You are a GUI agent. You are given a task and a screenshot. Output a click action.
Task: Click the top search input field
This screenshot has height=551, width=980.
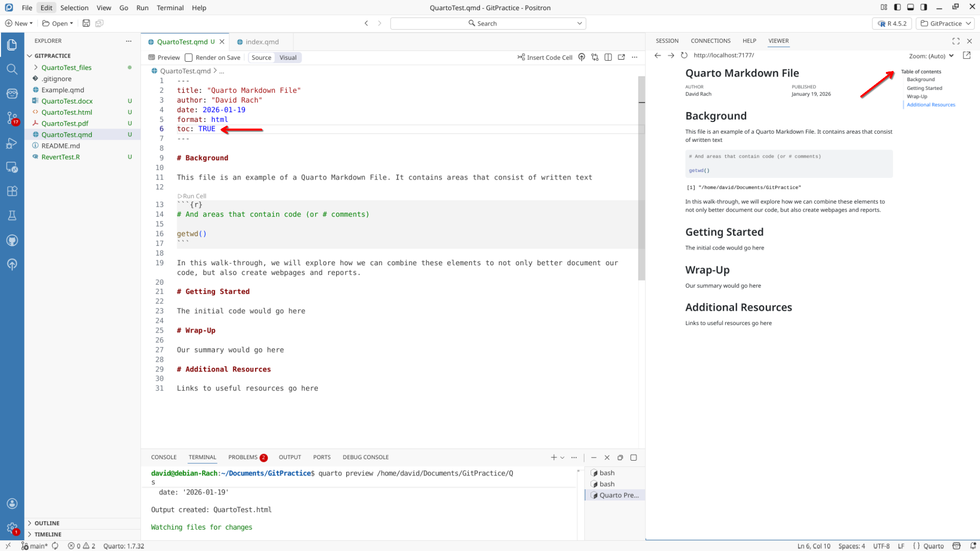click(x=487, y=23)
